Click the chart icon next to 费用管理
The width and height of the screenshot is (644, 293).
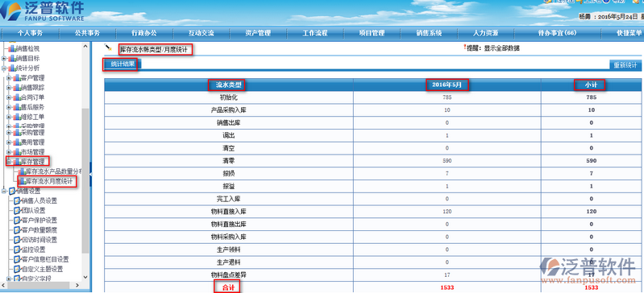coord(17,142)
